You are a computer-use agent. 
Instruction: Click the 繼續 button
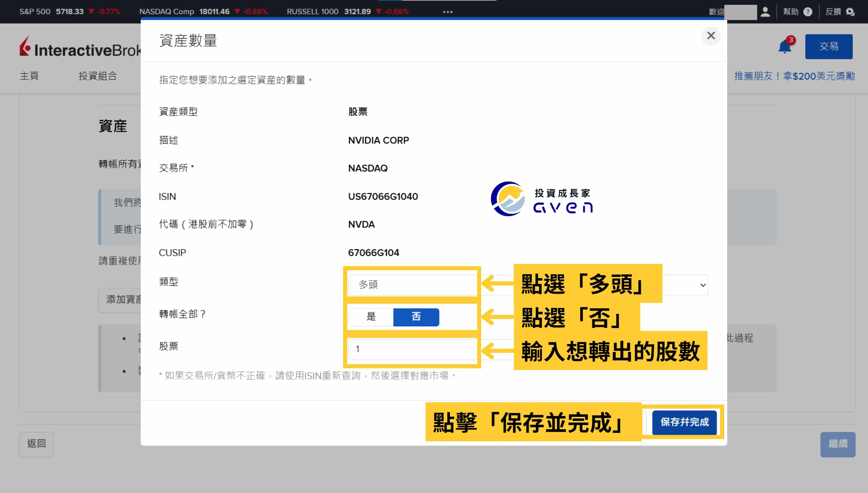tap(838, 444)
